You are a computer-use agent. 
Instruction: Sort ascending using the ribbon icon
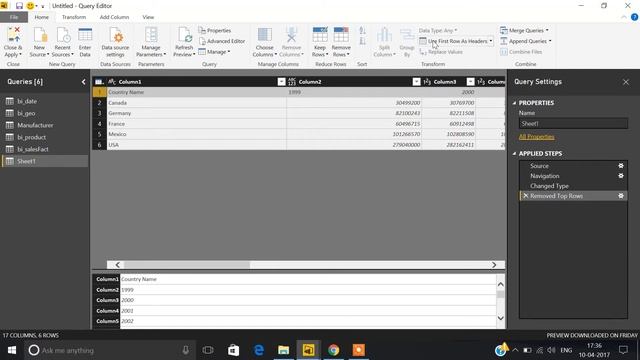362,31
